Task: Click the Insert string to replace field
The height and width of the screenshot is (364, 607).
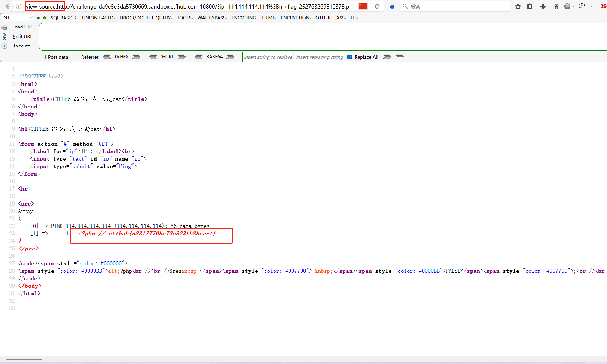Action: pos(267,57)
